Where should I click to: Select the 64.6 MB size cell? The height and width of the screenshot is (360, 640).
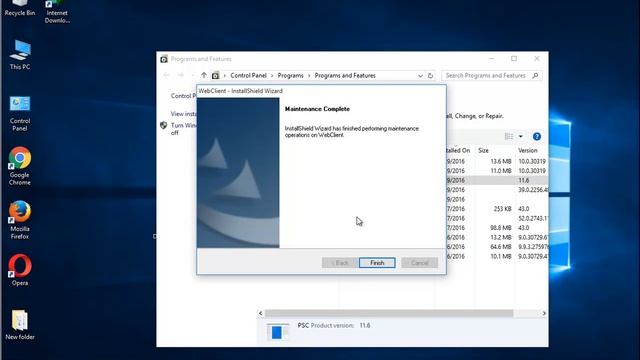501,247
